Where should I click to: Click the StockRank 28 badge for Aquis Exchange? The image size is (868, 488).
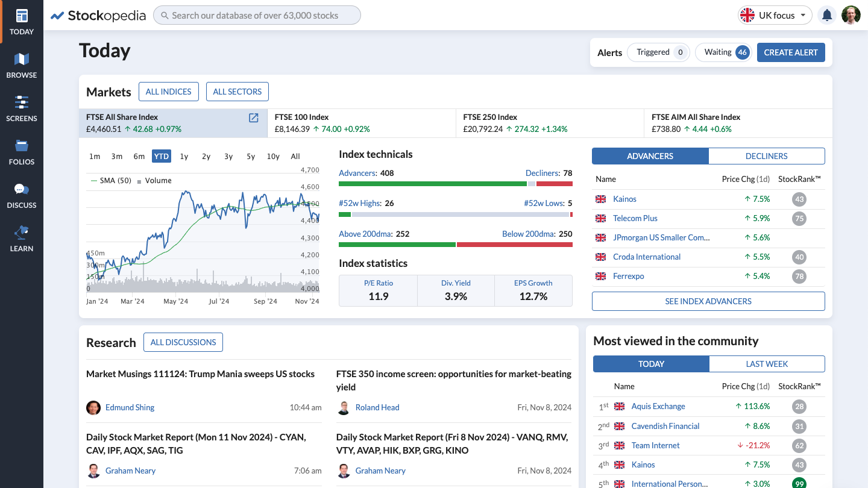(x=799, y=406)
